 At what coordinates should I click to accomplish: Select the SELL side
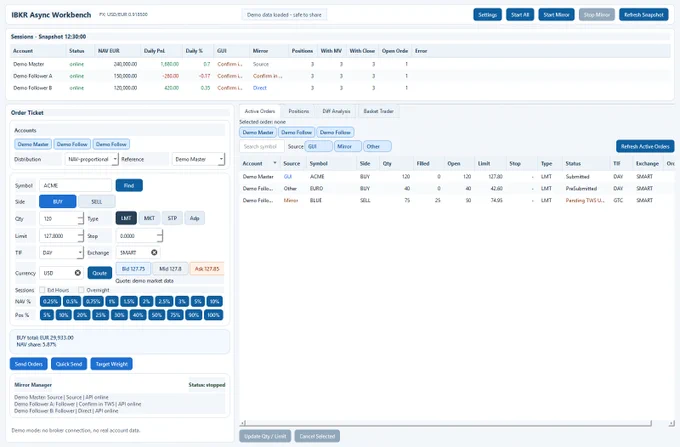point(97,202)
